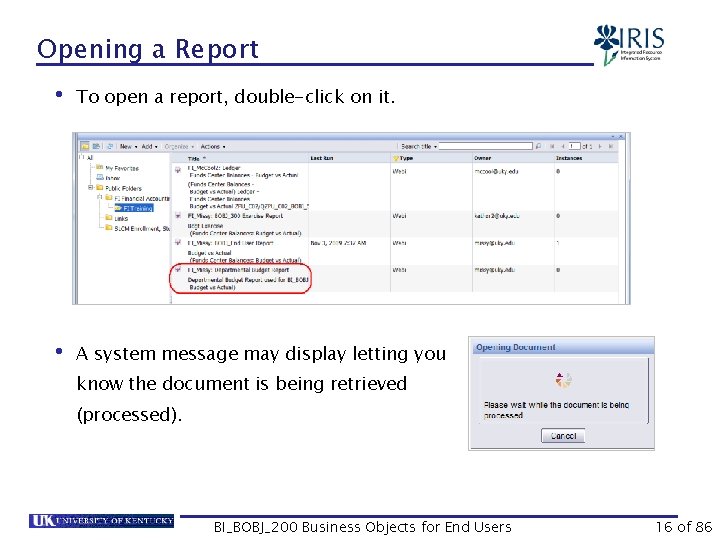Collapse the Public Folders node
The width and height of the screenshot is (720, 540).
coord(90,187)
